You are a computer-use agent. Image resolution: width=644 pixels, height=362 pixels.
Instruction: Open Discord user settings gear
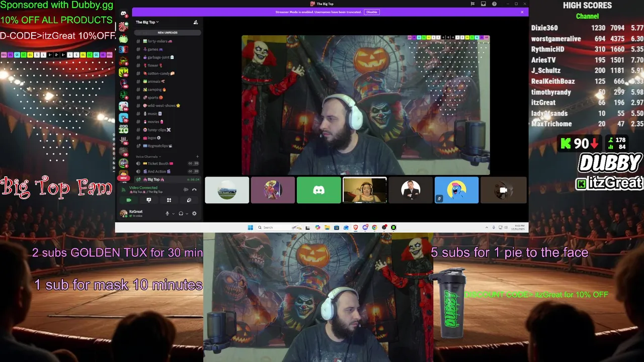point(194,214)
